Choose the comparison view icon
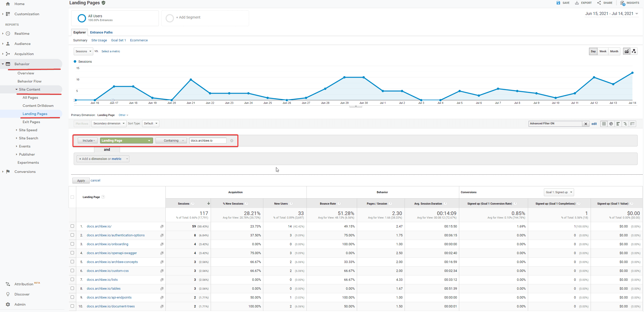The height and width of the screenshot is (312, 644). tap(625, 124)
